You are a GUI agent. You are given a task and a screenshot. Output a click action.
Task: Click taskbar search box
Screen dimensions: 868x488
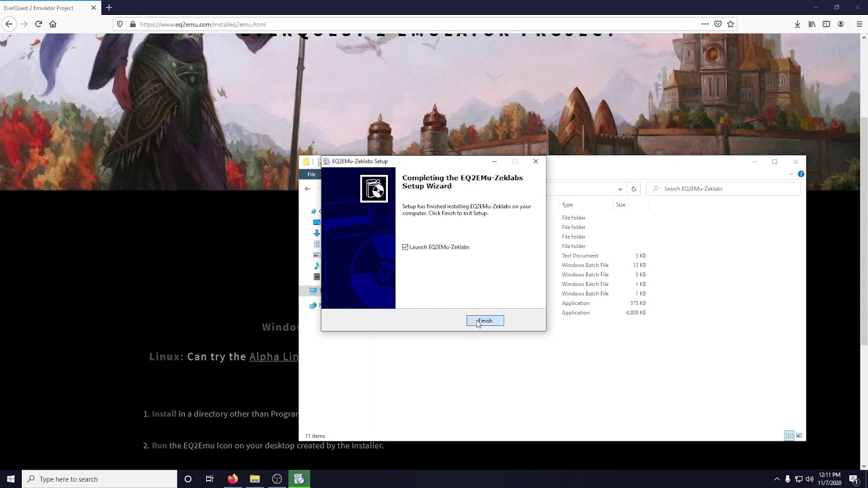tap(100, 479)
